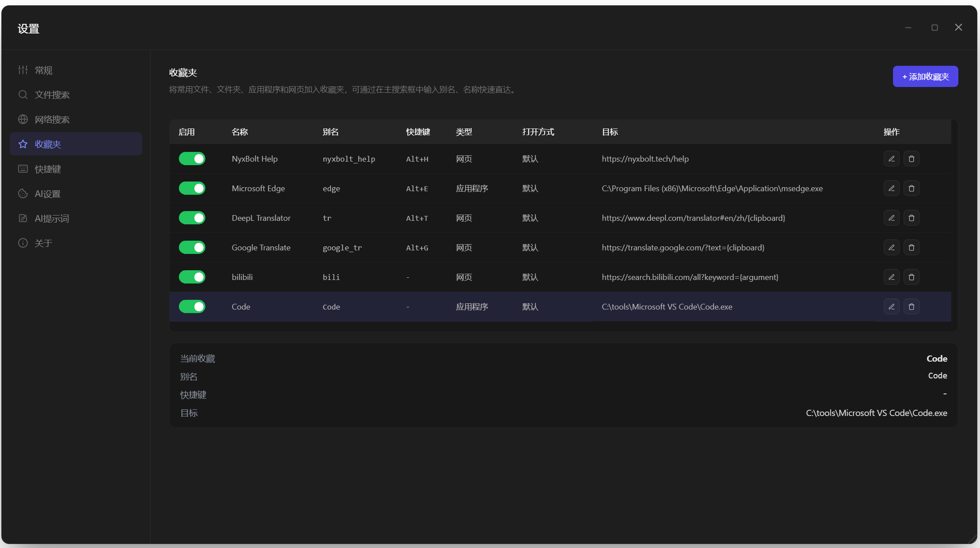The image size is (980, 548).
Task: Select the bilibili search URL cell
Action: coord(690,277)
